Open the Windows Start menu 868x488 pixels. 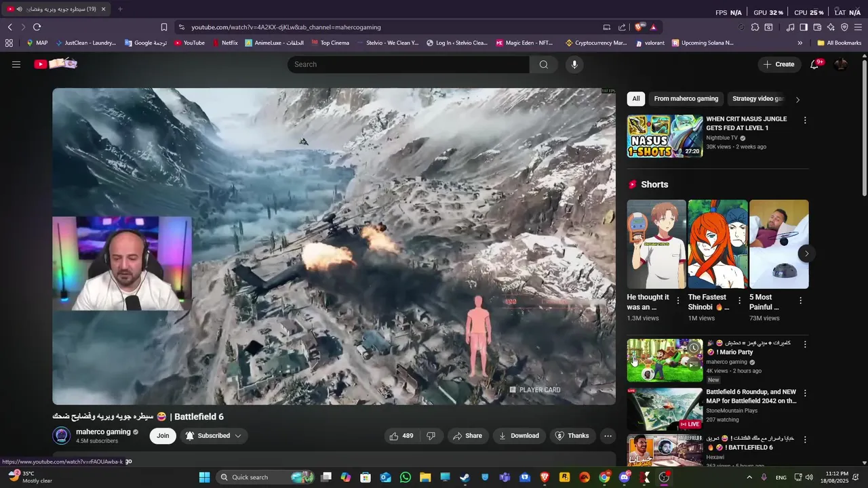click(x=204, y=477)
